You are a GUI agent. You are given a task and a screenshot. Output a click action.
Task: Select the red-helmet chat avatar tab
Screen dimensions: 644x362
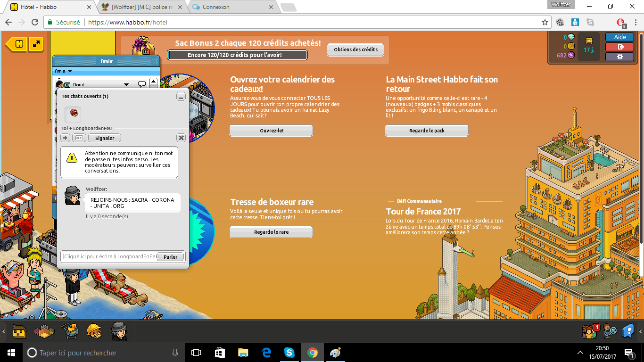click(x=73, y=114)
